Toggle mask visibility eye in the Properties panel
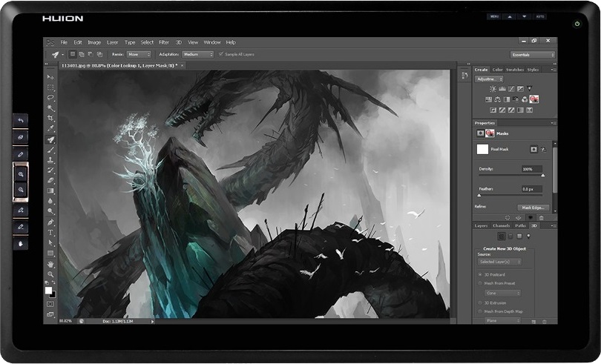Screen dimensions: 601x364 point(531,218)
